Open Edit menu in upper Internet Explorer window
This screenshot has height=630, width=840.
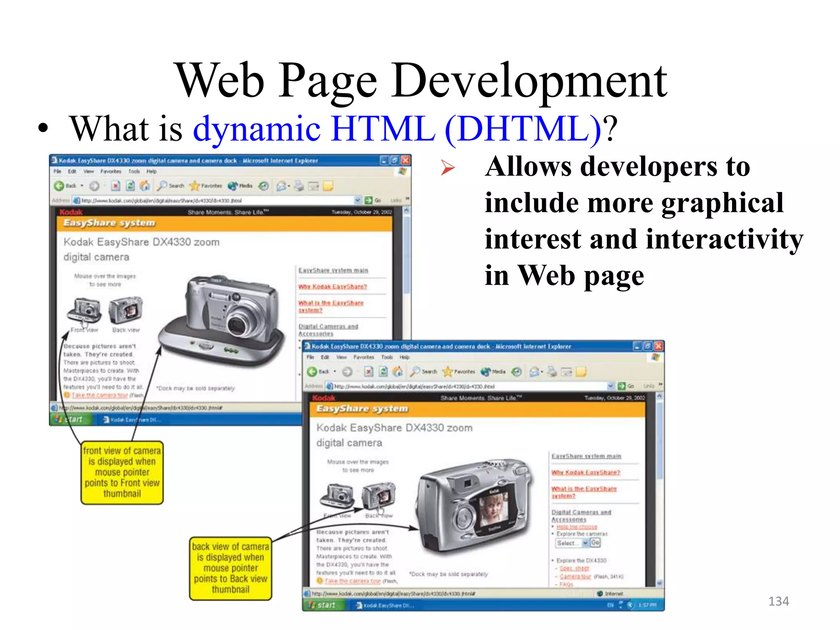click(x=72, y=171)
